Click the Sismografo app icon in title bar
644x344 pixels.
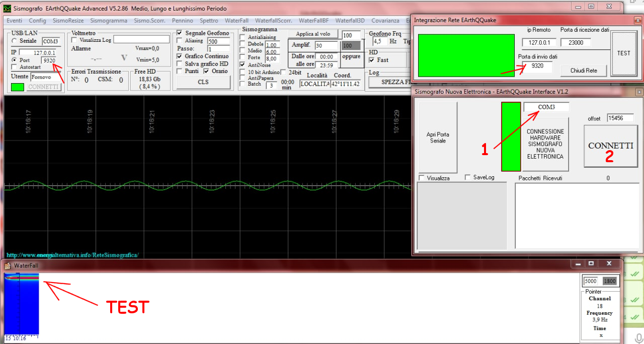[7, 9]
